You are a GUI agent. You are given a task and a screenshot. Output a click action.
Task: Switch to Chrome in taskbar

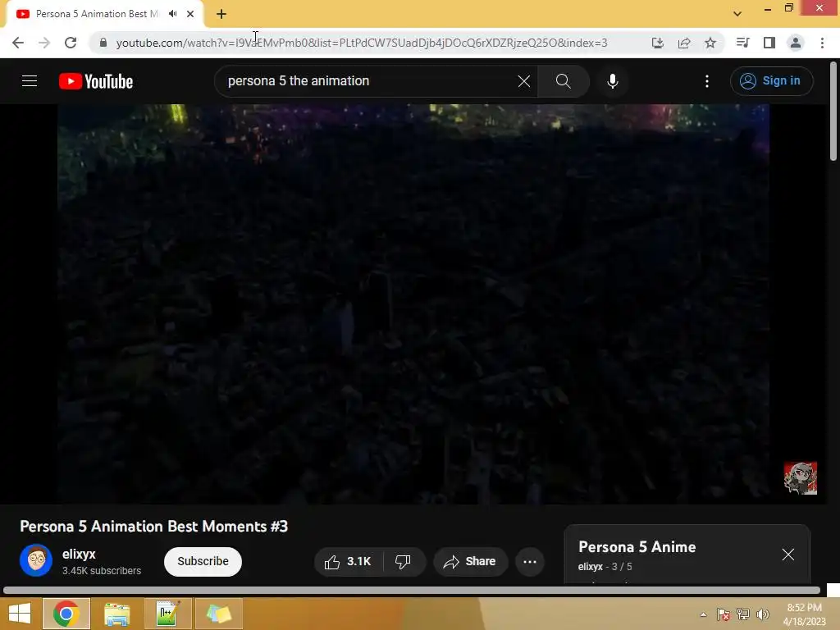pos(66,614)
